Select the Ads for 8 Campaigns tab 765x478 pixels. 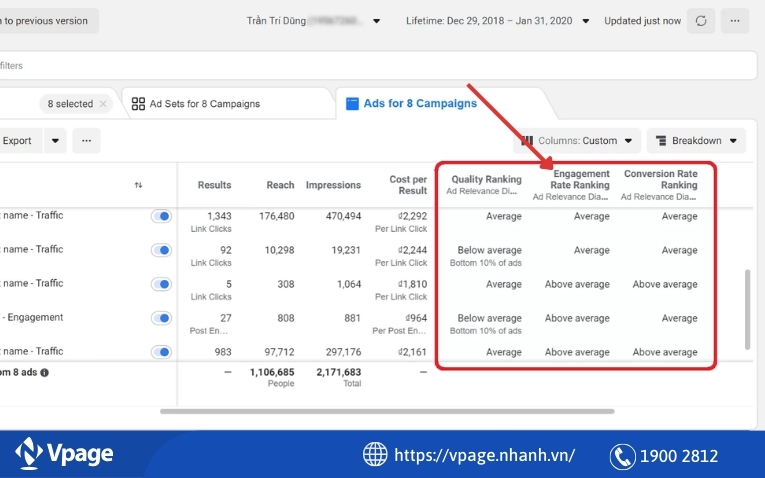(411, 103)
